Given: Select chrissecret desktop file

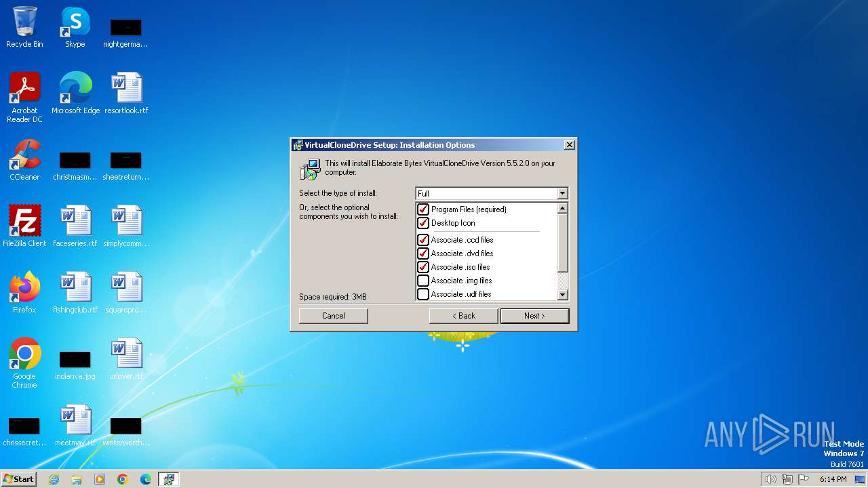Looking at the screenshot, I should coord(24,431).
